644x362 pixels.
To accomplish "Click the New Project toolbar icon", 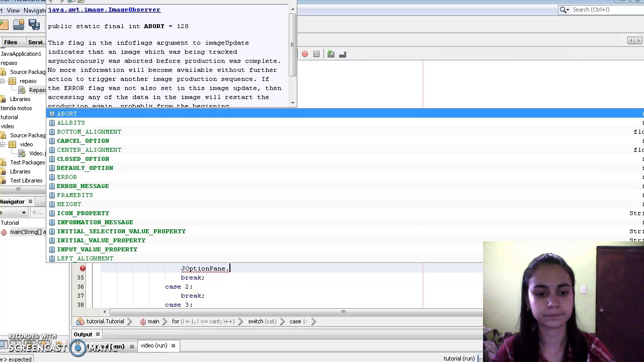I will click(4, 24).
